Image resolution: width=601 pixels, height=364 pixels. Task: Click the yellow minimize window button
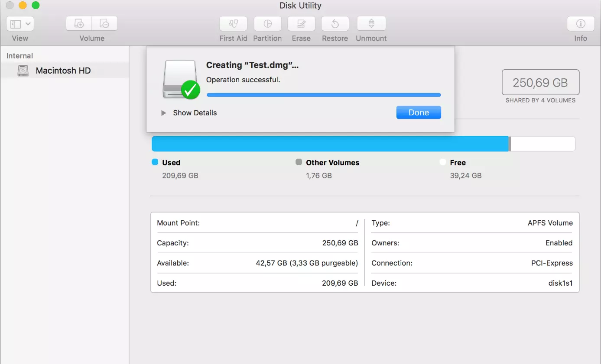[x=23, y=5]
